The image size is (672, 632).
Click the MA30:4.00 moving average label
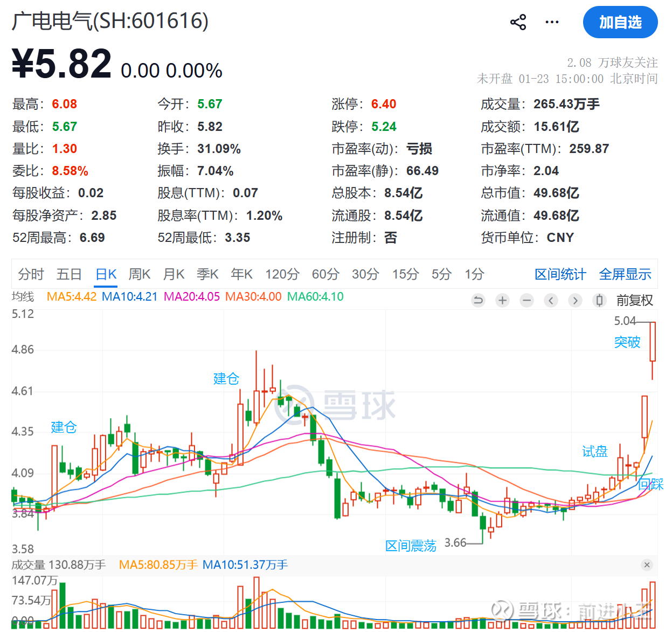pyautogui.click(x=253, y=297)
